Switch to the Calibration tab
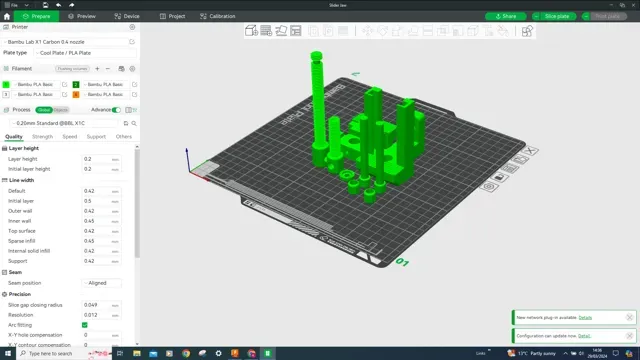The height and width of the screenshot is (360, 640). click(x=218, y=16)
